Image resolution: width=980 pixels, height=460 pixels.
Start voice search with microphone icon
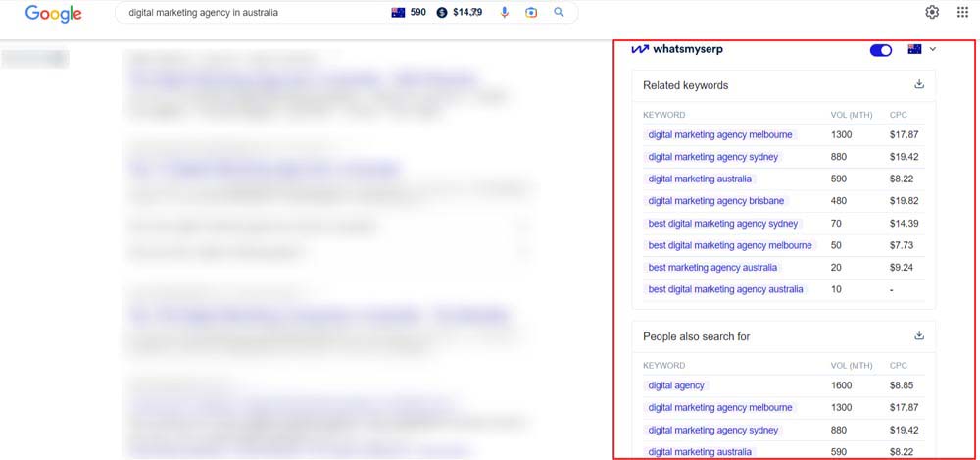505,13
